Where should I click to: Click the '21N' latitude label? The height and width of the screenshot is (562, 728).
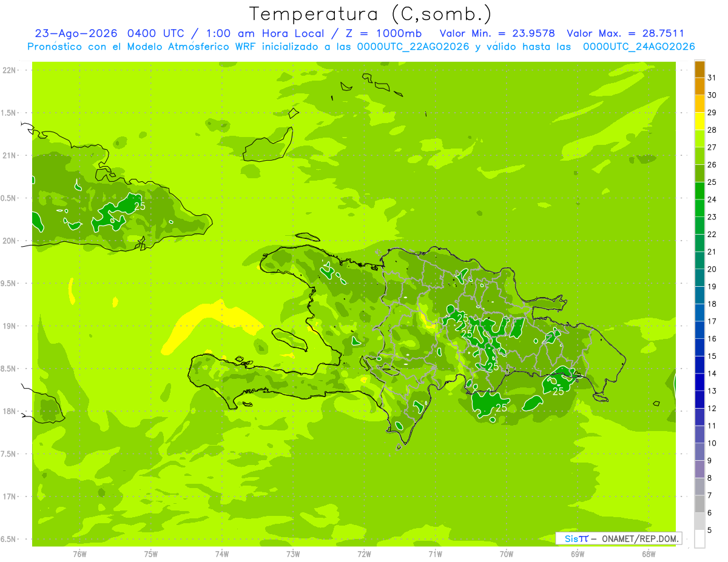click(10, 155)
